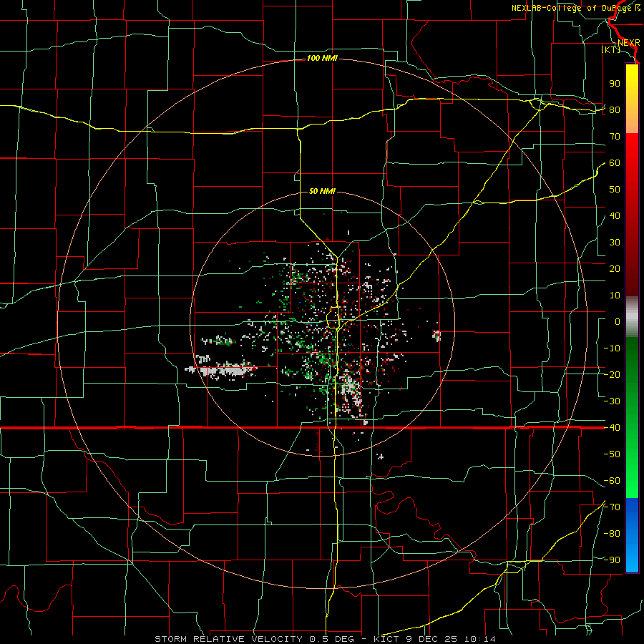644x644 pixels.
Task: Click the large gray echo band west of radar
Action: 221,369
